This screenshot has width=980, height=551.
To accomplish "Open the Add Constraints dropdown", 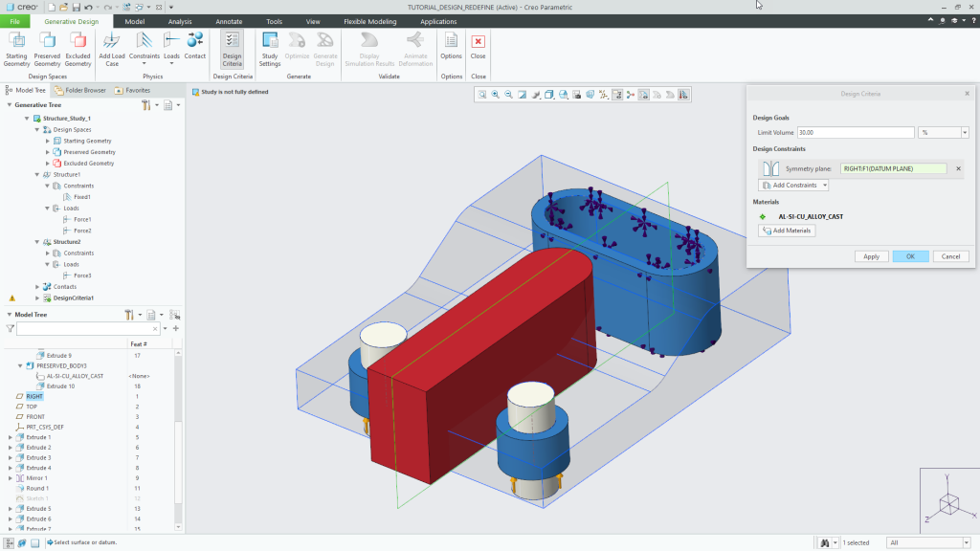I will 793,185.
